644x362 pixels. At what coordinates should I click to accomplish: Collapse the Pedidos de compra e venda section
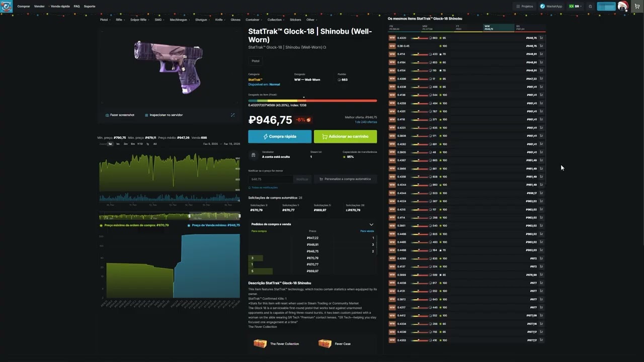[x=371, y=224]
